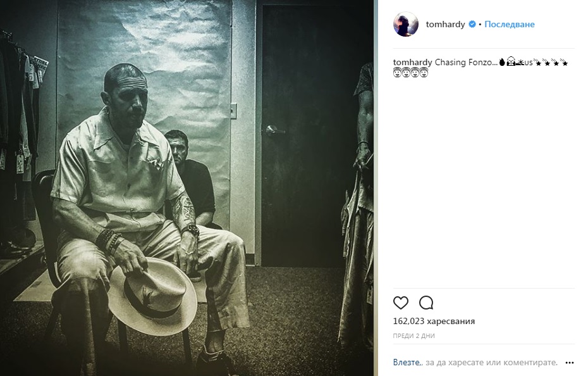Click the blue verified badge beside tomhardy

coord(472,25)
